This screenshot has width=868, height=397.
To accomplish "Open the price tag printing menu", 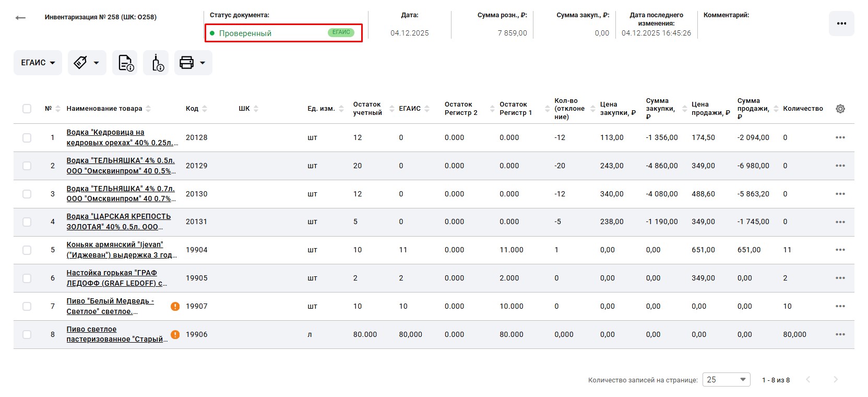I will 87,63.
